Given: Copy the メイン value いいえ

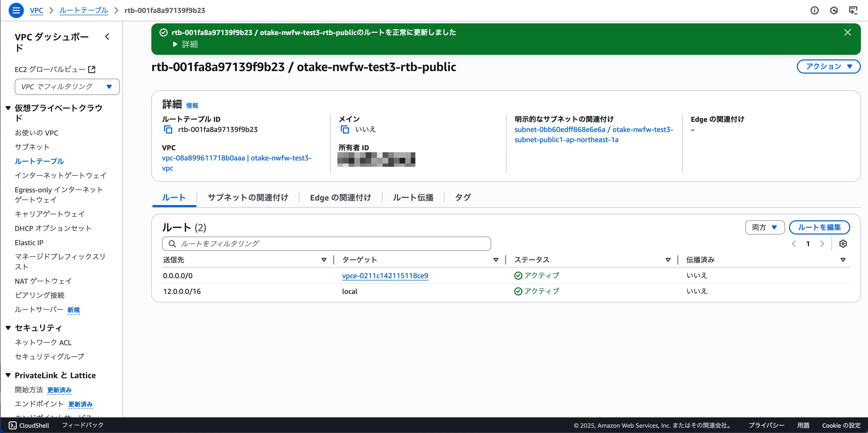Looking at the screenshot, I should [x=344, y=129].
